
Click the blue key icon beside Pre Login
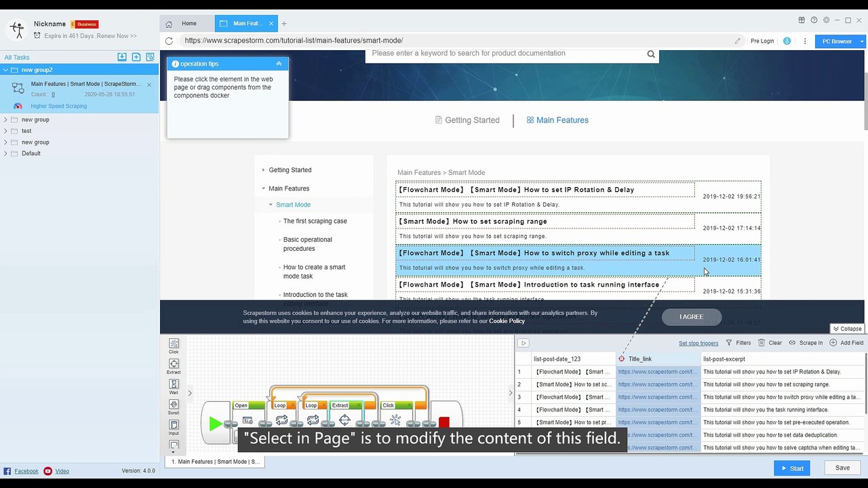[x=787, y=41]
